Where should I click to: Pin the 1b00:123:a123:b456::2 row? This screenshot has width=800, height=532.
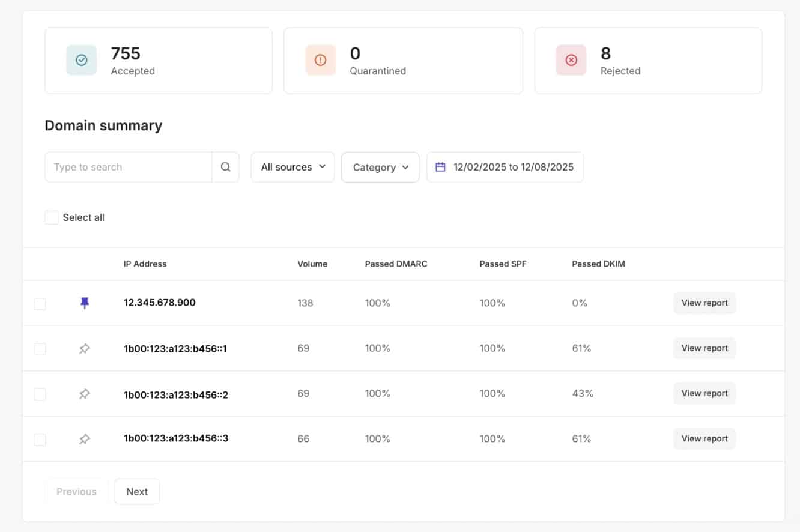85,394
